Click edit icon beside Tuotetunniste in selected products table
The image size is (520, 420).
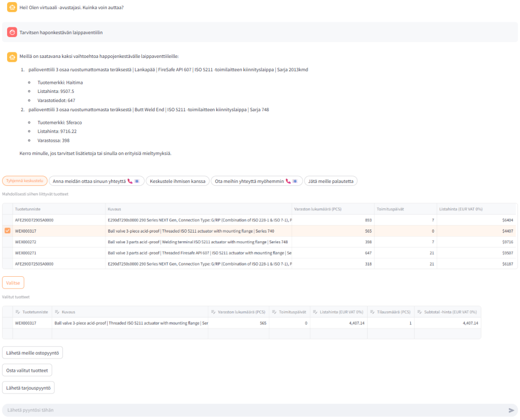[17, 312]
